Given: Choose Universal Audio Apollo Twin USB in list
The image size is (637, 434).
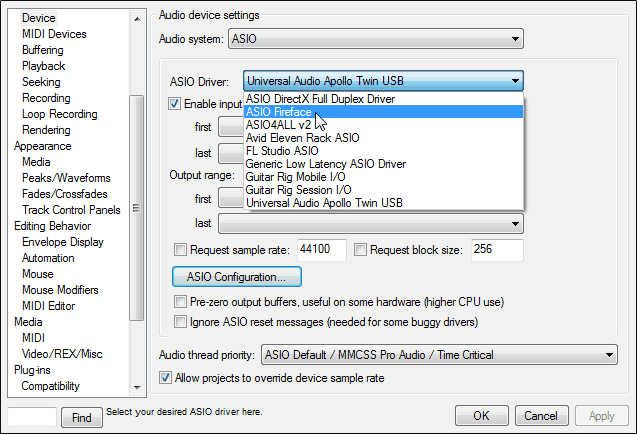Looking at the screenshot, I should (384, 203).
